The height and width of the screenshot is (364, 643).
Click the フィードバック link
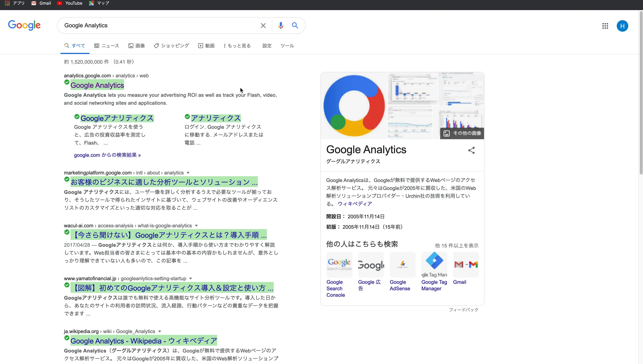(464, 310)
